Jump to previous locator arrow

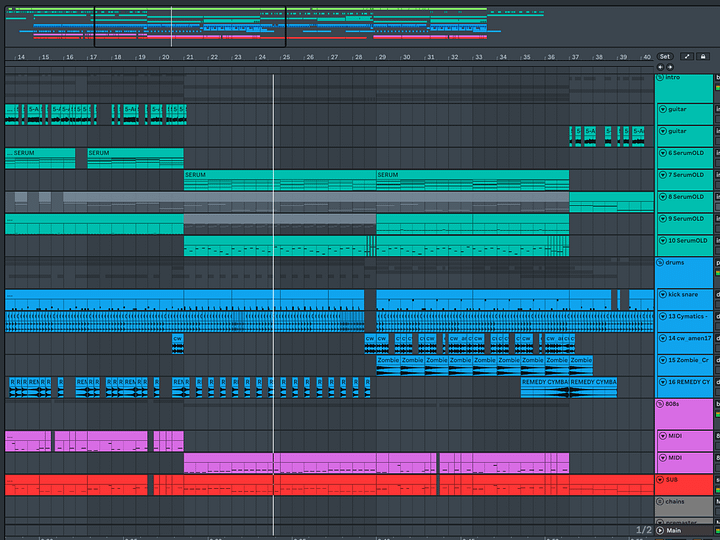coord(661,67)
